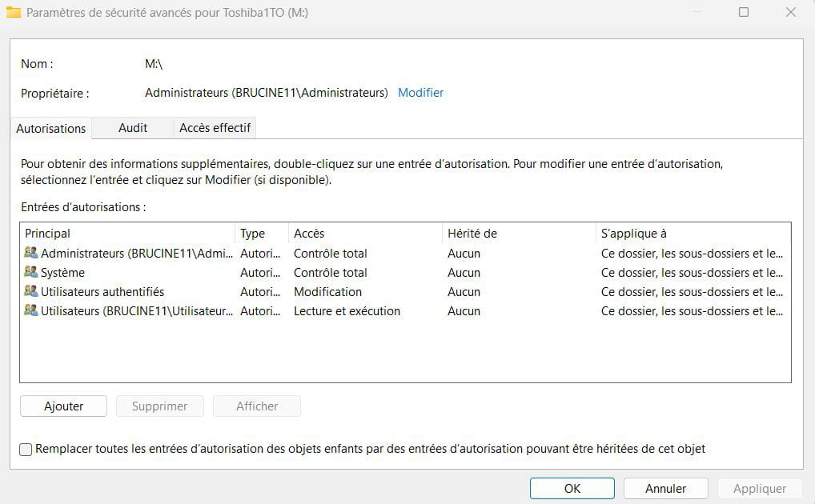The height and width of the screenshot is (504, 815).
Task: Click S'applique à cell of Utilisateurs authentifiés row
Action: pyautogui.click(x=692, y=291)
